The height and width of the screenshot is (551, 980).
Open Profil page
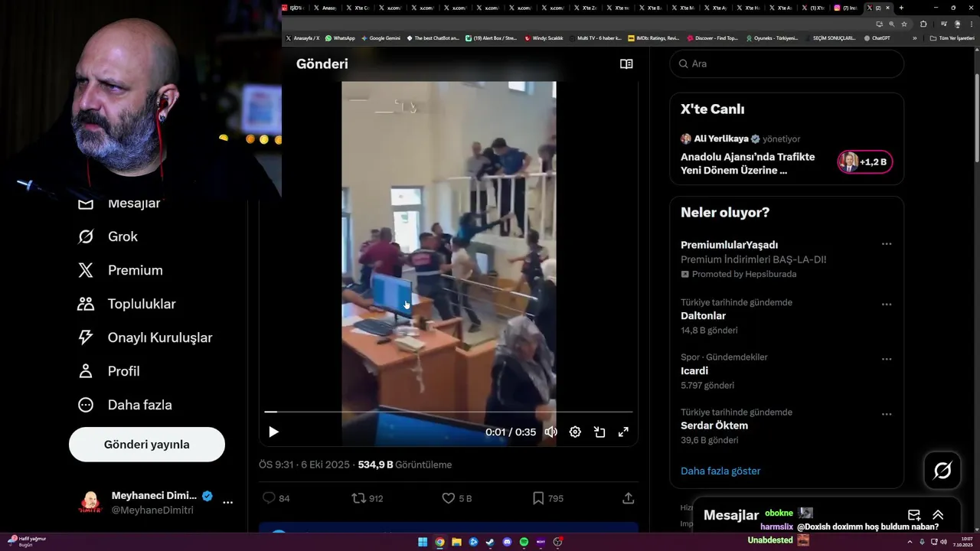point(109,371)
